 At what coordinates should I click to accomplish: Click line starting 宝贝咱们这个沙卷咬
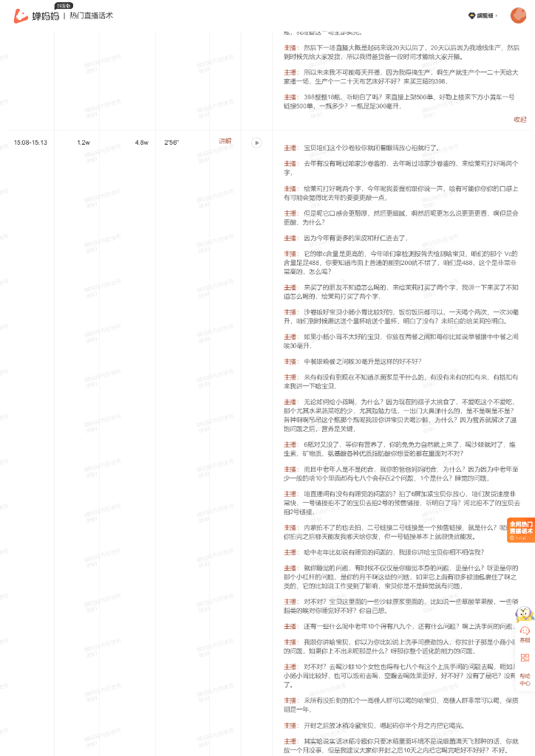click(x=361, y=148)
